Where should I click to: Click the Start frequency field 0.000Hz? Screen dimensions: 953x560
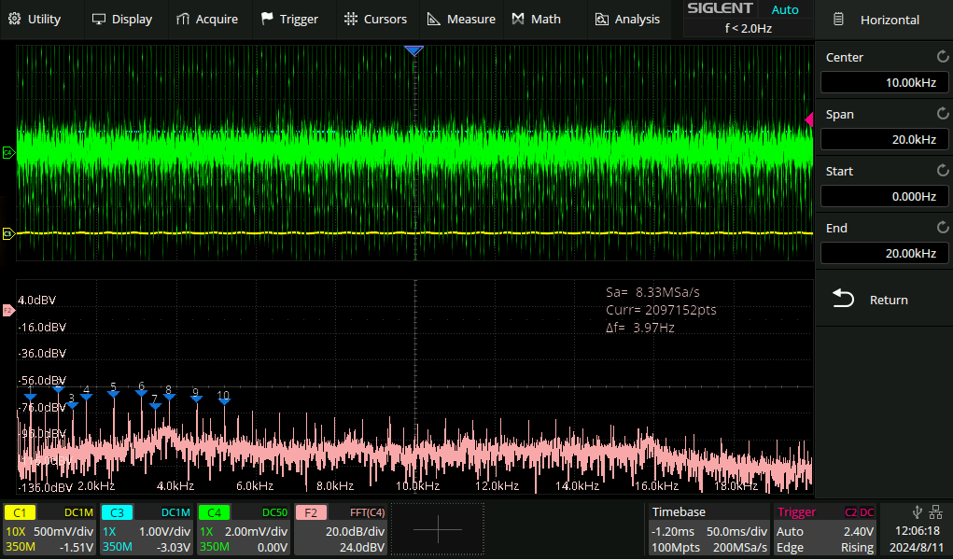(x=883, y=197)
